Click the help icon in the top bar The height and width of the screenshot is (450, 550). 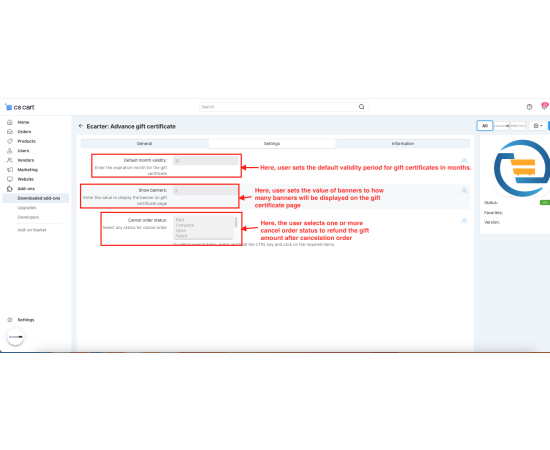(x=529, y=107)
